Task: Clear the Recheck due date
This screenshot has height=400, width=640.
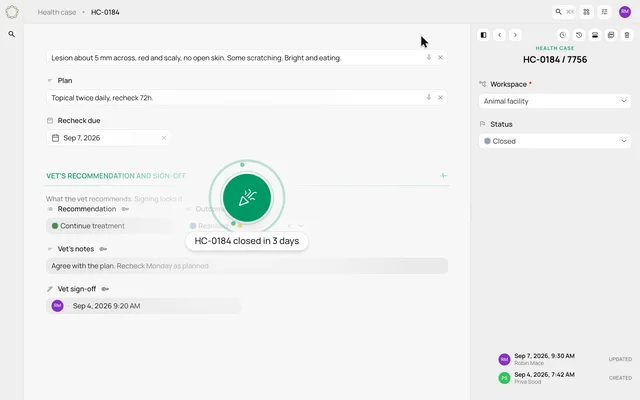Action: [164, 138]
